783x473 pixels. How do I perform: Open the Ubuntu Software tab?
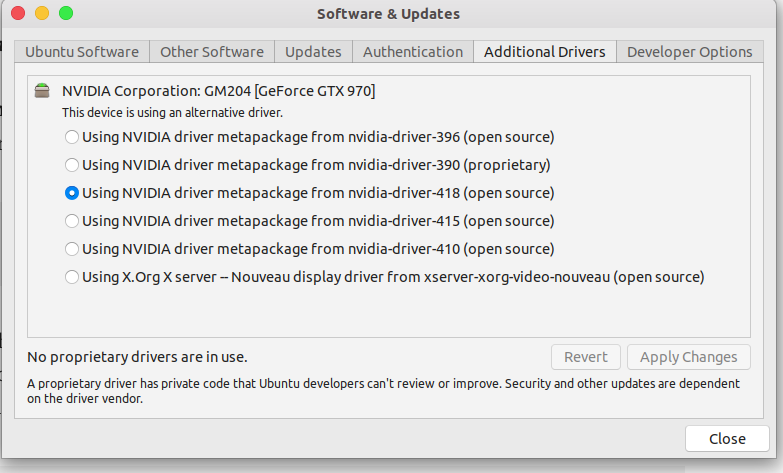82,52
